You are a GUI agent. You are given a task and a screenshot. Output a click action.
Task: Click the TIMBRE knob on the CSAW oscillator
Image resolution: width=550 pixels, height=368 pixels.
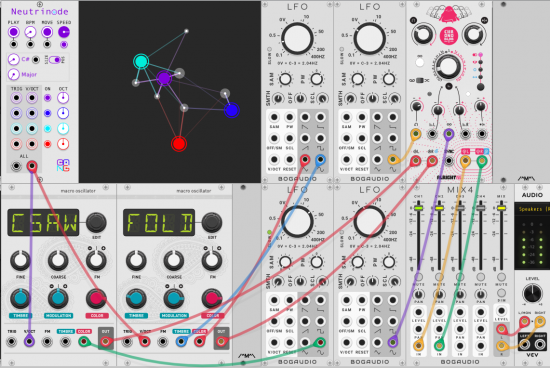click(x=20, y=299)
